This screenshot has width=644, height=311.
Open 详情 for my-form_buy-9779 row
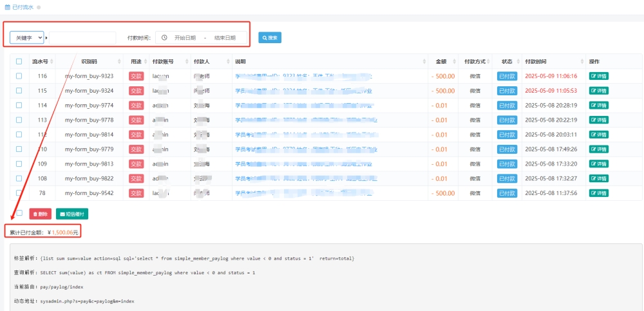point(598,149)
